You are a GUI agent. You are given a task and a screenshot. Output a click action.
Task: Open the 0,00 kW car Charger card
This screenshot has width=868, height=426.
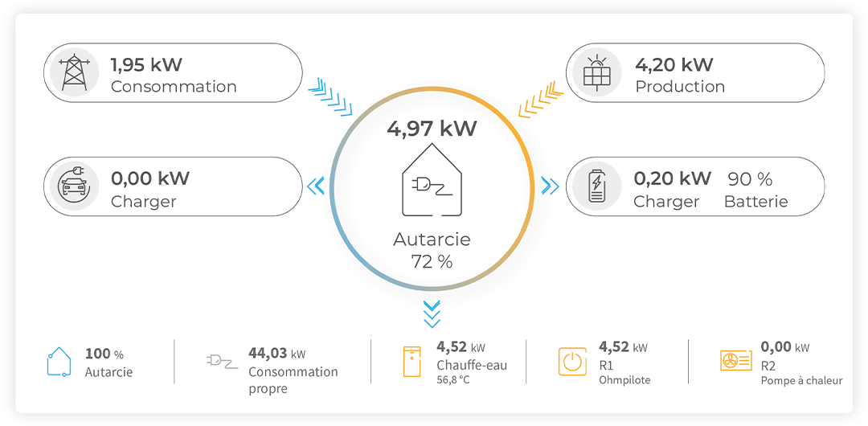174,186
